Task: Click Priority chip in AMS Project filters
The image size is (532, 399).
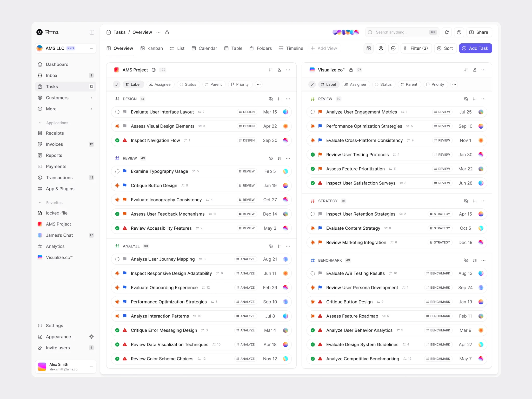Action: (240, 84)
